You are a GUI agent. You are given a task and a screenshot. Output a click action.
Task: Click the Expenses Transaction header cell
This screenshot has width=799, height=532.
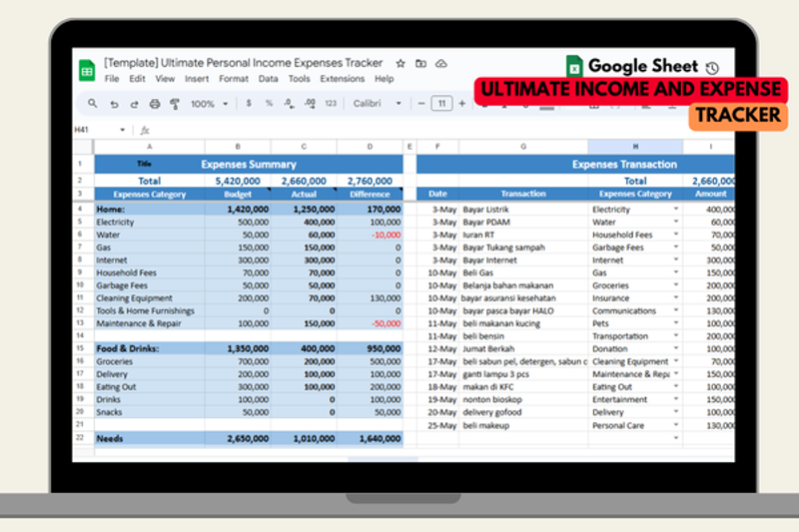click(x=576, y=164)
